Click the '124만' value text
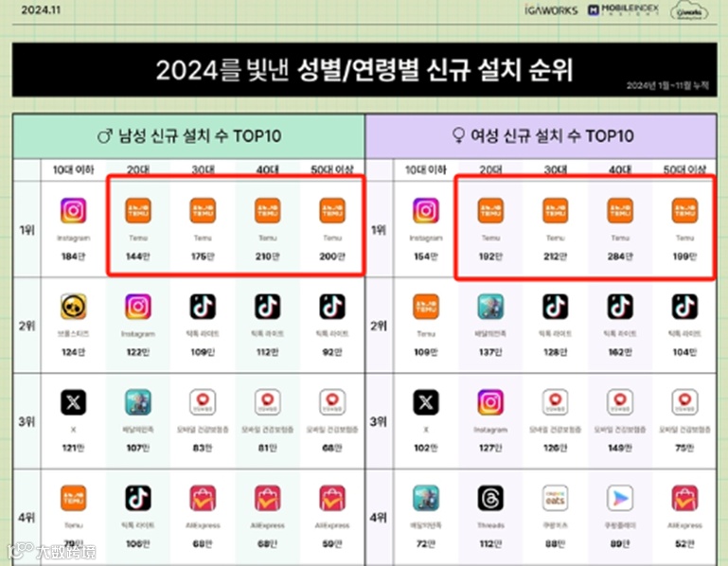The width and height of the screenshot is (728, 566). tap(73, 352)
